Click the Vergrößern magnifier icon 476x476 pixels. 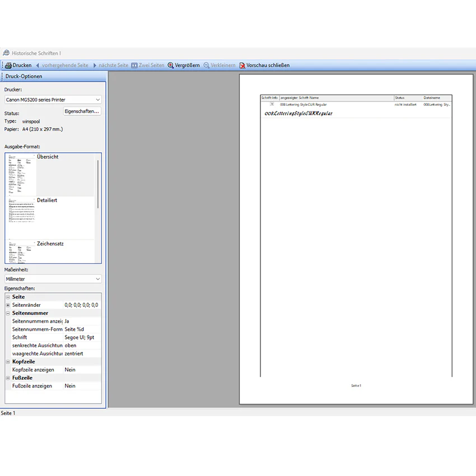click(x=171, y=66)
